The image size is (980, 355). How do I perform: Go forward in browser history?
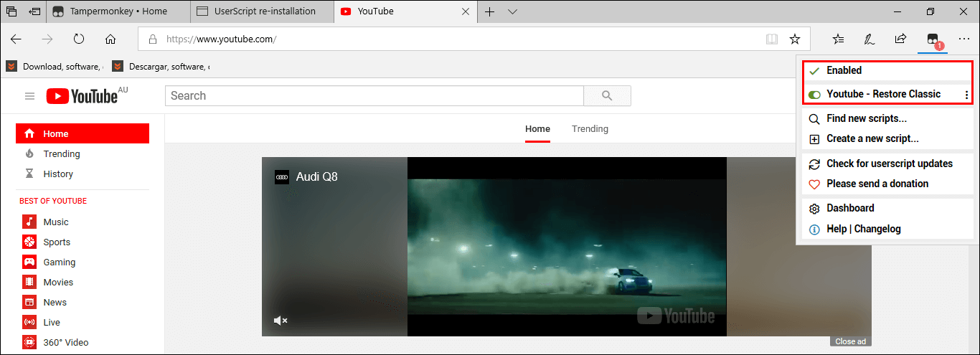[47, 39]
